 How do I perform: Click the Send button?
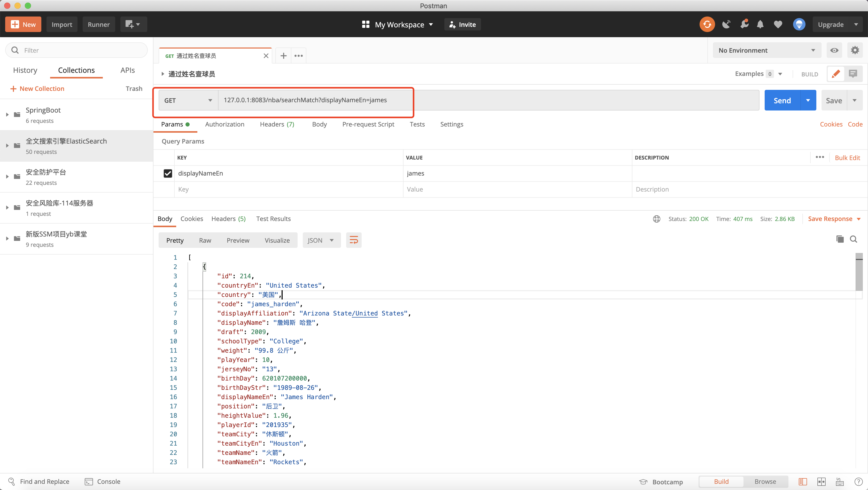(782, 100)
